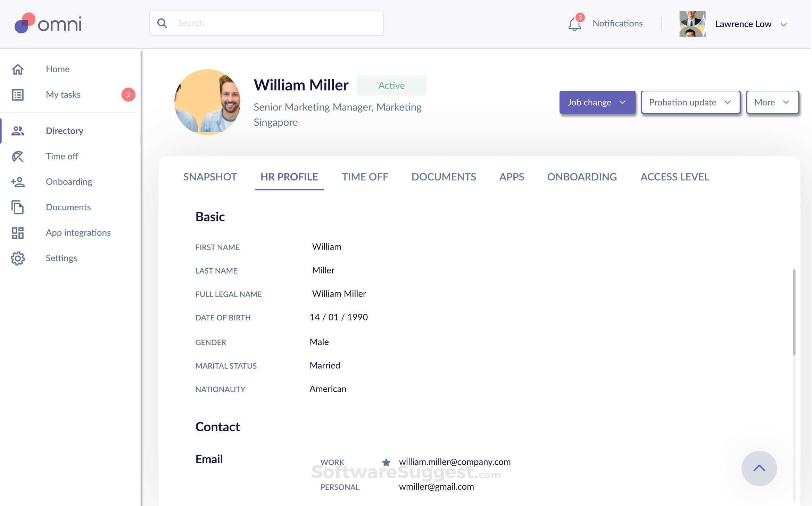812x506 pixels.
Task: Select the Onboarding add-person icon
Action: (x=18, y=182)
